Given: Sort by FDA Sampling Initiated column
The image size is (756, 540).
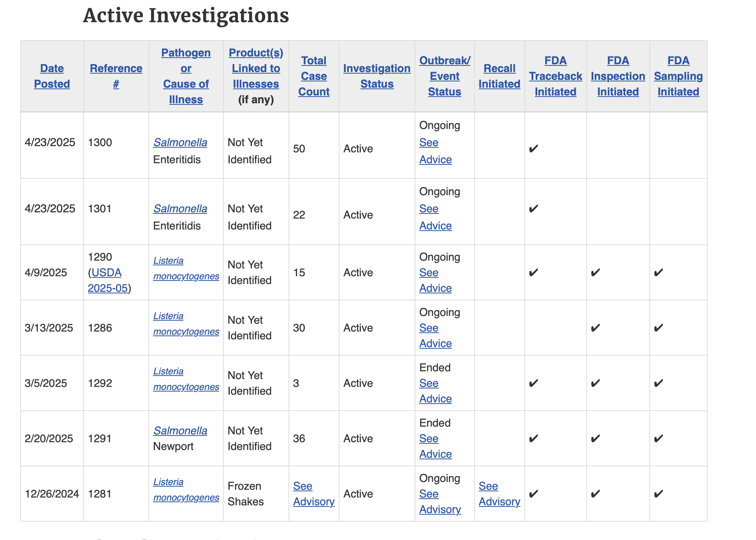Looking at the screenshot, I should pos(678,76).
